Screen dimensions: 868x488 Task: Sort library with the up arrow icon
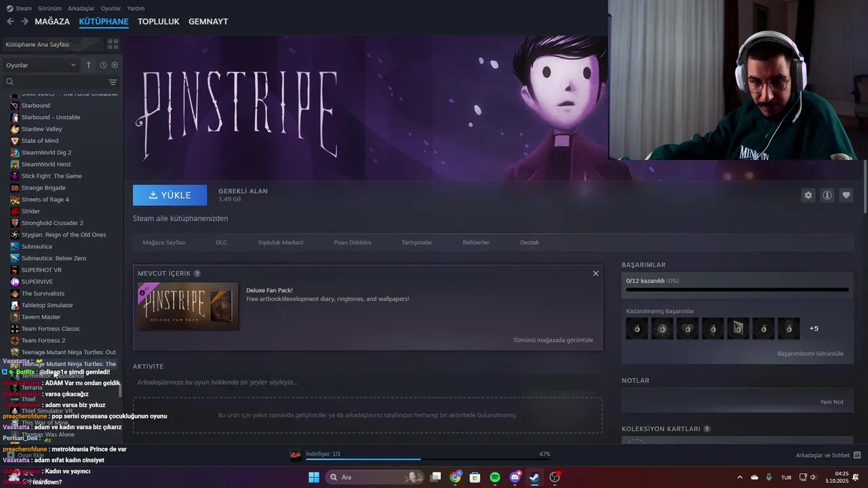point(88,65)
